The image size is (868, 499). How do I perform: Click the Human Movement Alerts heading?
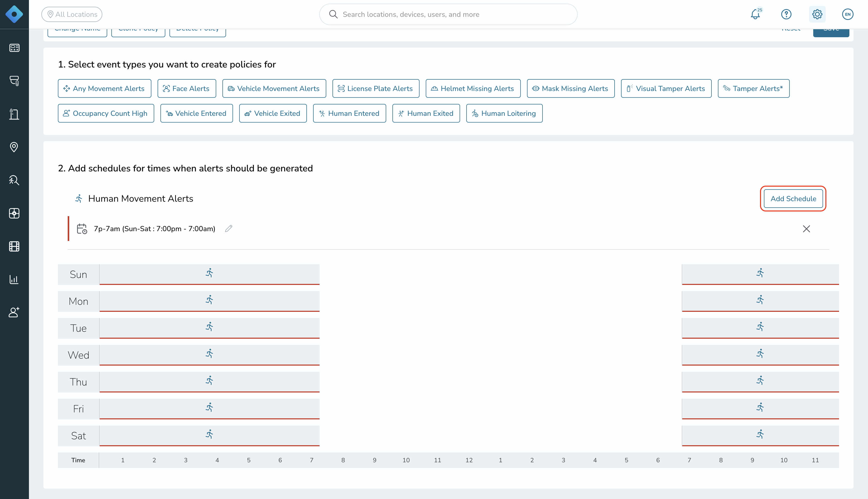click(x=140, y=199)
